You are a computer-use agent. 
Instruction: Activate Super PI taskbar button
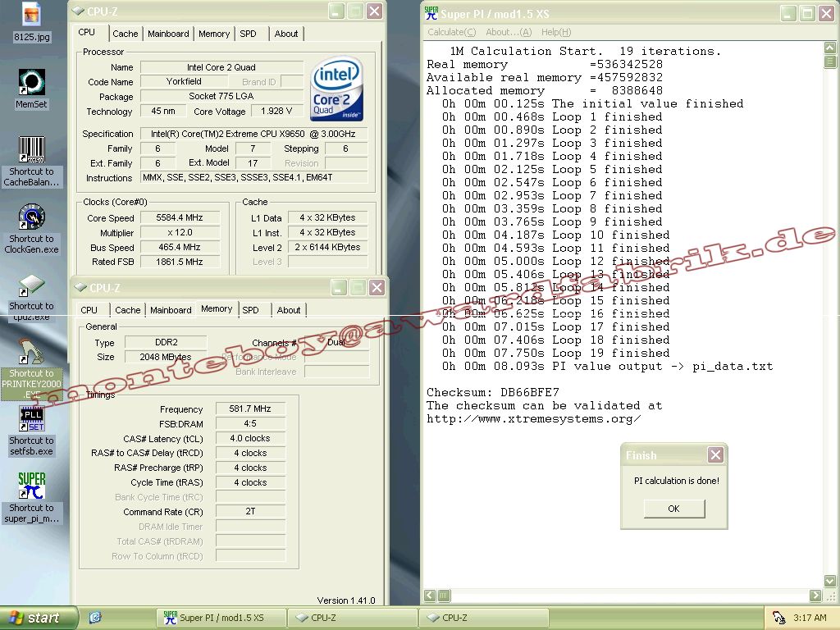point(221,618)
